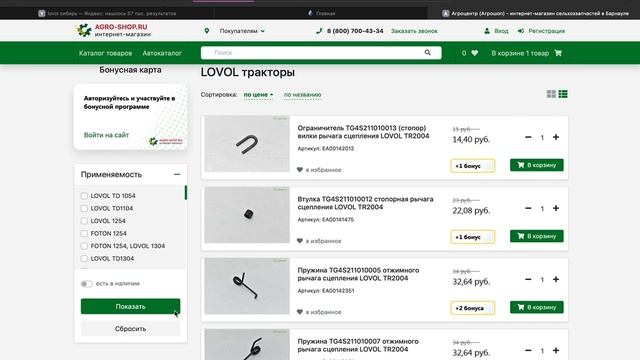Click the sign-in arrow icon next to Регистрация
The height and width of the screenshot is (360, 640).
520,31
